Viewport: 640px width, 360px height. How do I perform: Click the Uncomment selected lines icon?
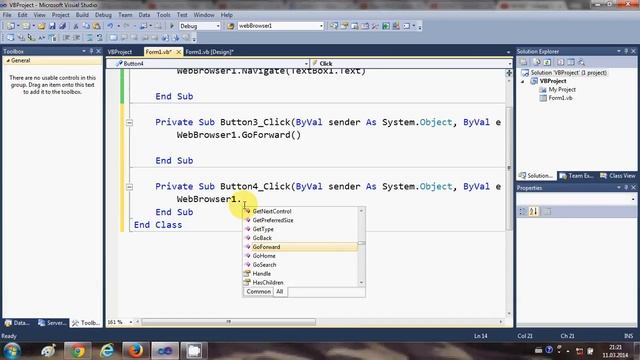(100, 38)
